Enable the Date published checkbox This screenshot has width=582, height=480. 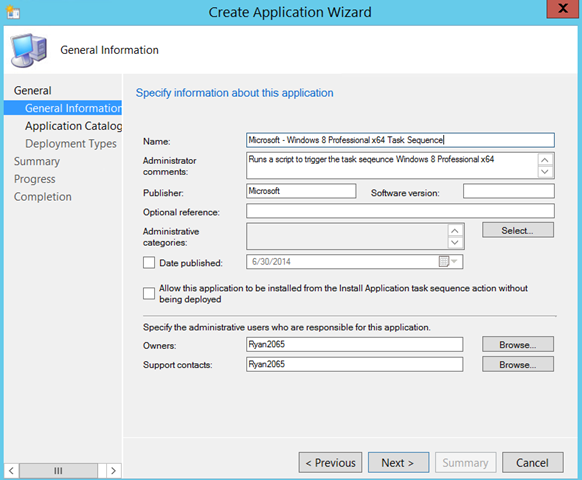pyautogui.click(x=149, y=262)
